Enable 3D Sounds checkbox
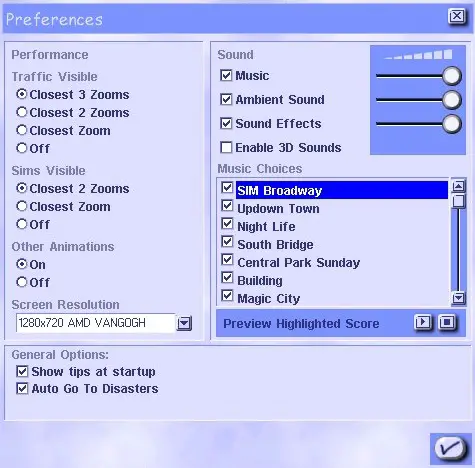 coord(226,147)
